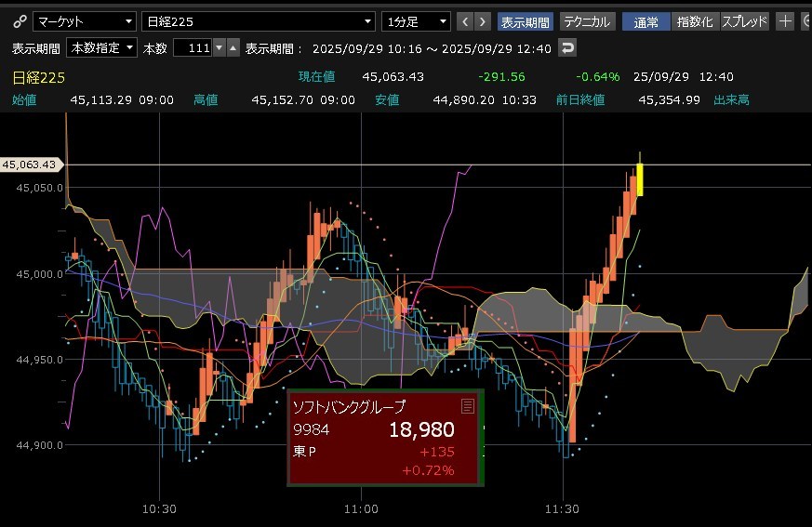Image resolution: width=812 pixels, height=527 pixels.
Task: Open the 1分足 timeframe dropdown
Action: [x=416, y=21]
